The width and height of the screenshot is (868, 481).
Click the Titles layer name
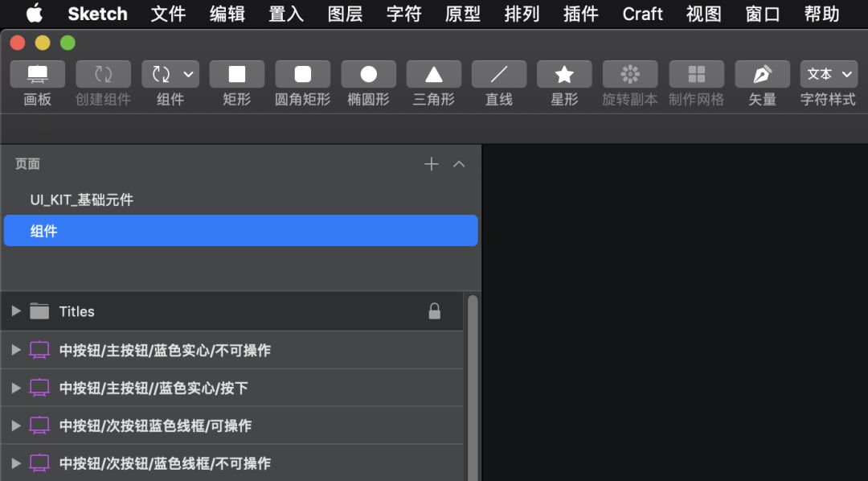point(77,311)
